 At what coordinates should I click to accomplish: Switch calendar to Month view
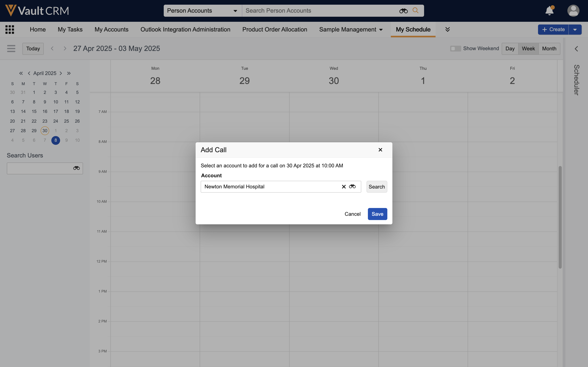(x=549, y=49)
